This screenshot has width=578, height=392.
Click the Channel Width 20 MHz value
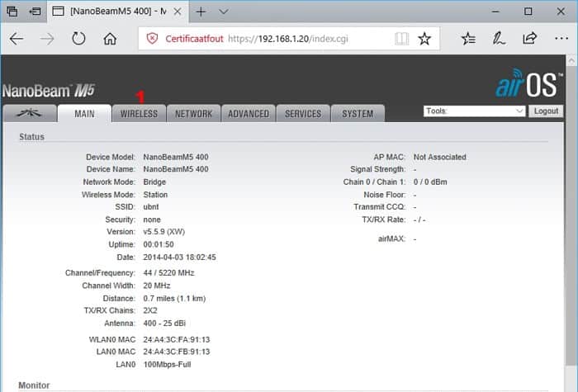157,286
